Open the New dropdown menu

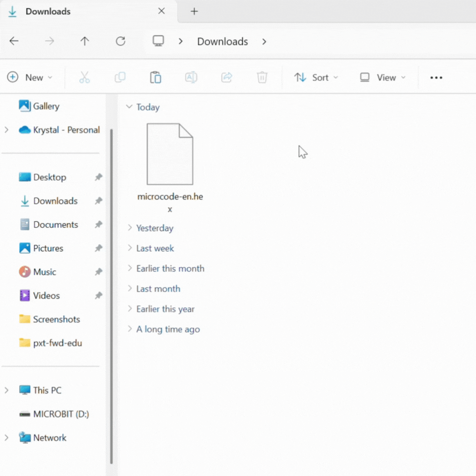[x=30, y=78]
